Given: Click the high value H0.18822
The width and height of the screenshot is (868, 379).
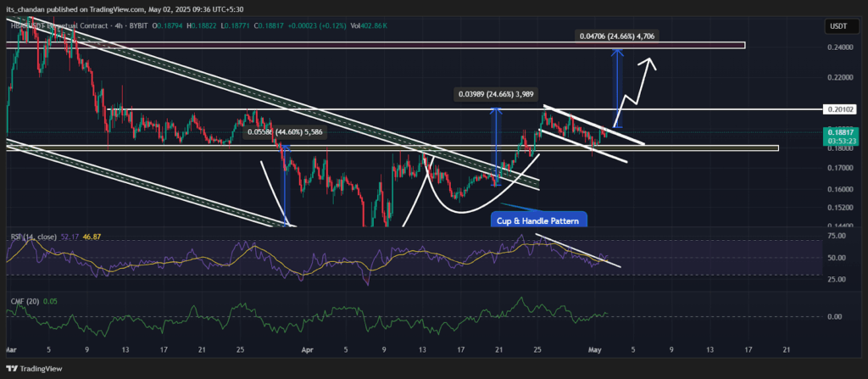Looking at the screenshot, I should click(x=203, y=26).
